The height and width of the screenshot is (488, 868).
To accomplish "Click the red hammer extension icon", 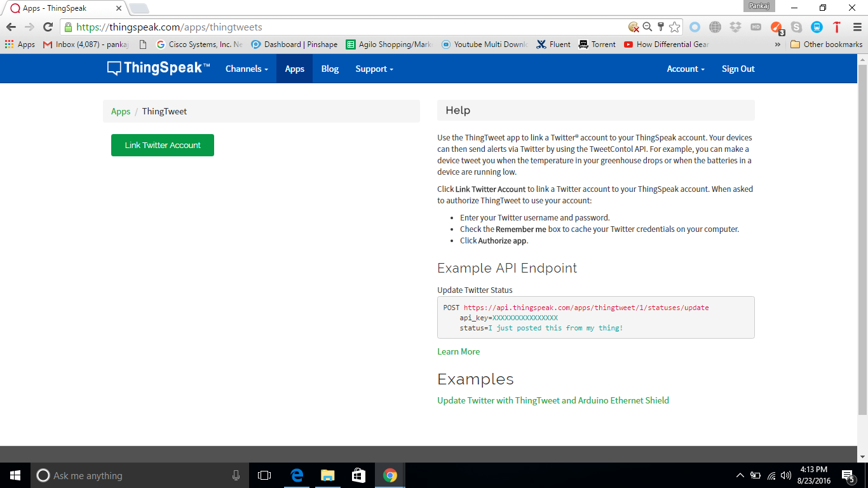I will 837,27.
